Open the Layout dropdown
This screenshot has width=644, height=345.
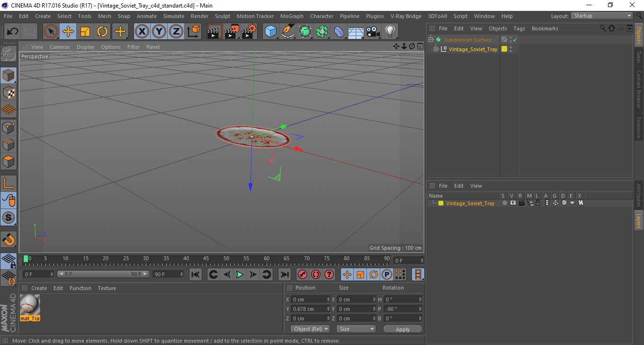[603, 16]
